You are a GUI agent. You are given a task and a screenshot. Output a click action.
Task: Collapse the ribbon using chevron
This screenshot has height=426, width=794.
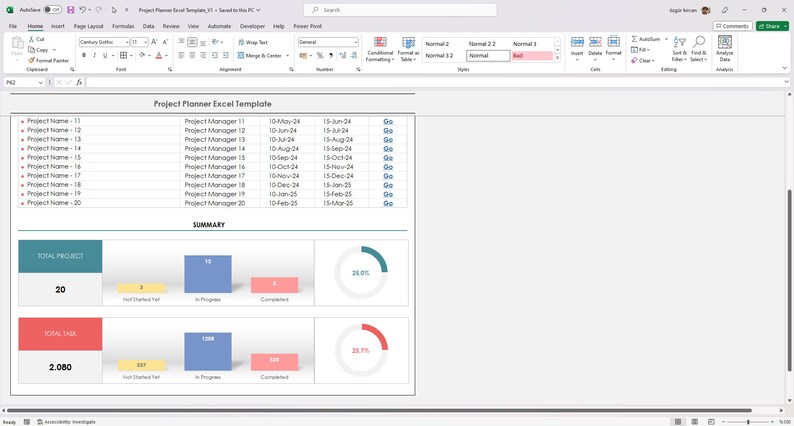(x=784, y=68)
